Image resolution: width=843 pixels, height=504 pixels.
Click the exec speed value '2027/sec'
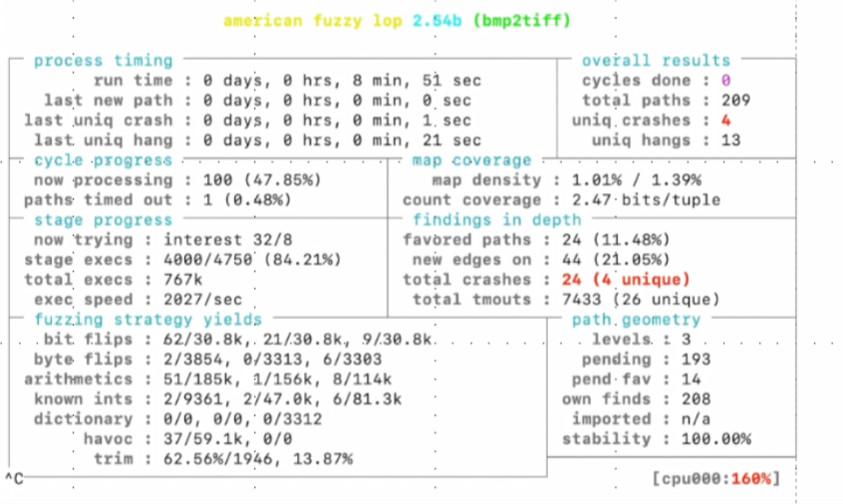(202, 299)
